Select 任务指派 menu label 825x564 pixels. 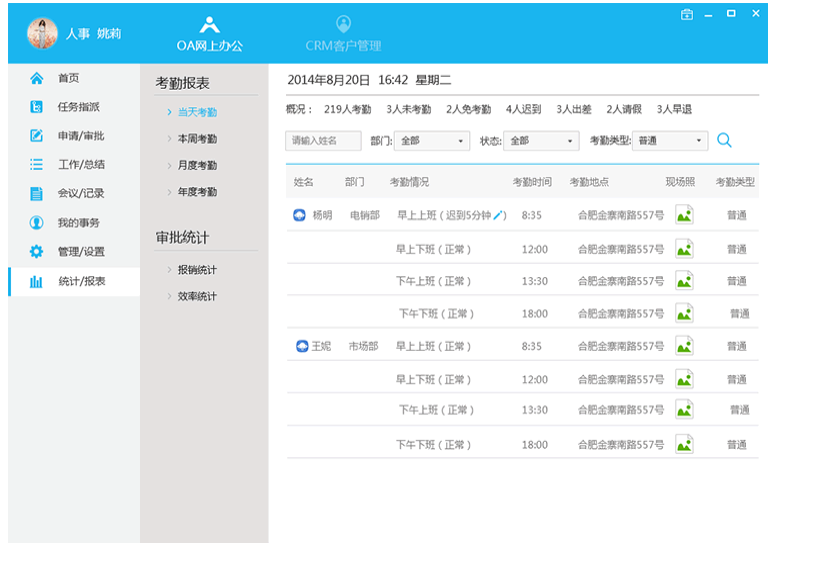[79, 107]
